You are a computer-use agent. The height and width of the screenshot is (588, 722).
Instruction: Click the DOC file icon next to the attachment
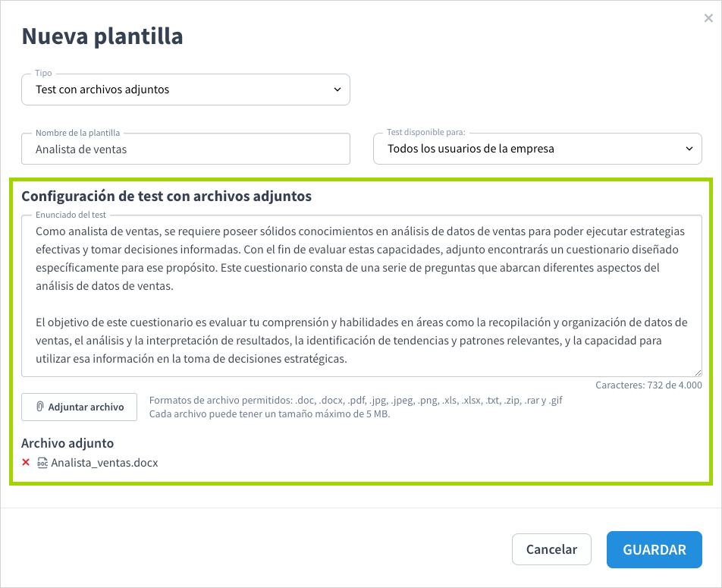(42, 461)
